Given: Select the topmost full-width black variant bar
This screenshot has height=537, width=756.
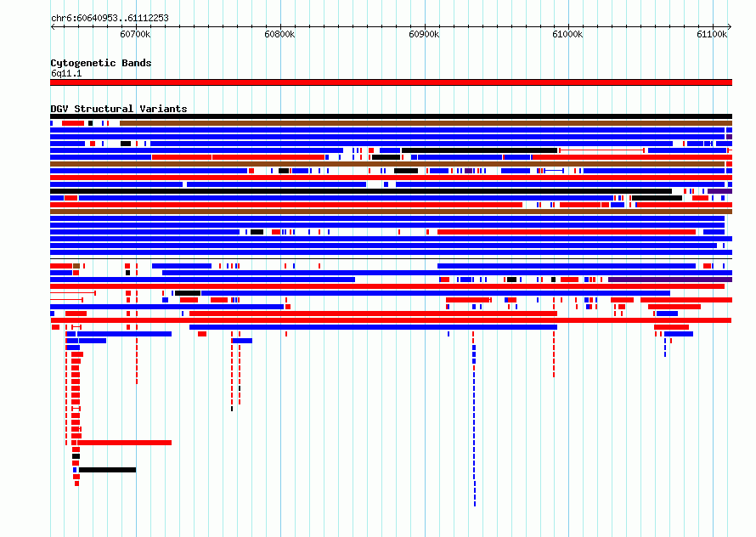Looking at the screenshot, I should coord(391,116).
